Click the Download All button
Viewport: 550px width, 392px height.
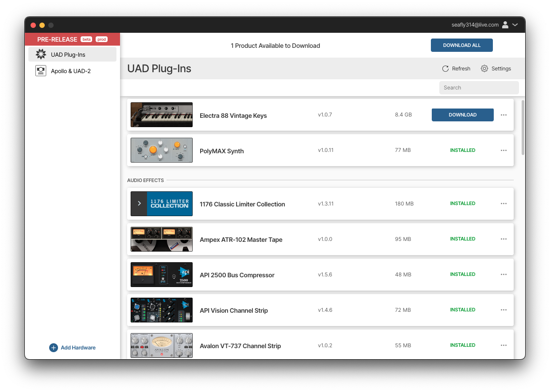(462, 45)
